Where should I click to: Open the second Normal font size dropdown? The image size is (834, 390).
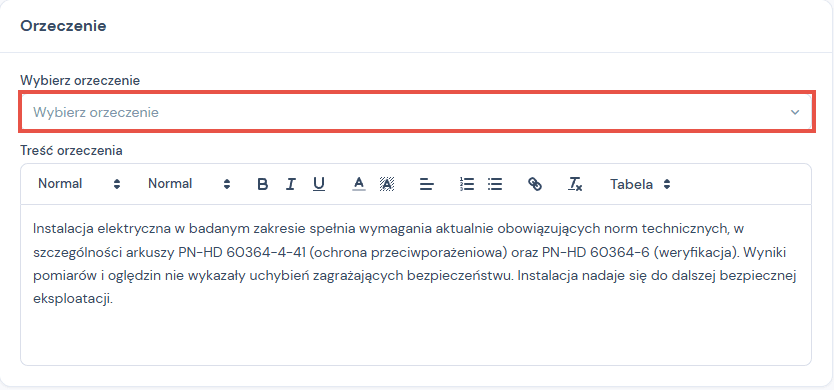click(189, 184)
